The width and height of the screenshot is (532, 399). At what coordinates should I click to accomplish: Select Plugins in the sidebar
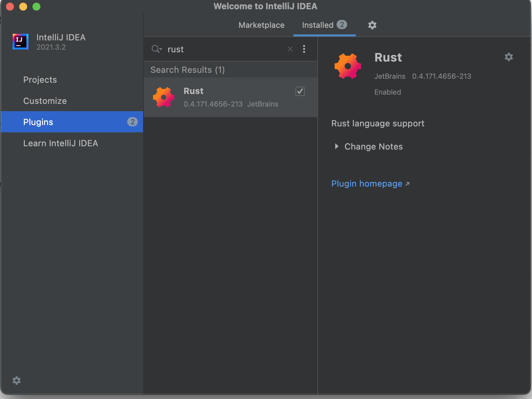[x=72, y=122]
